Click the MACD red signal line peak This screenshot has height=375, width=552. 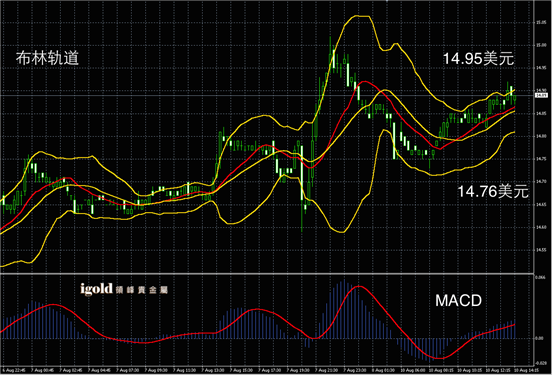[358, 287]
